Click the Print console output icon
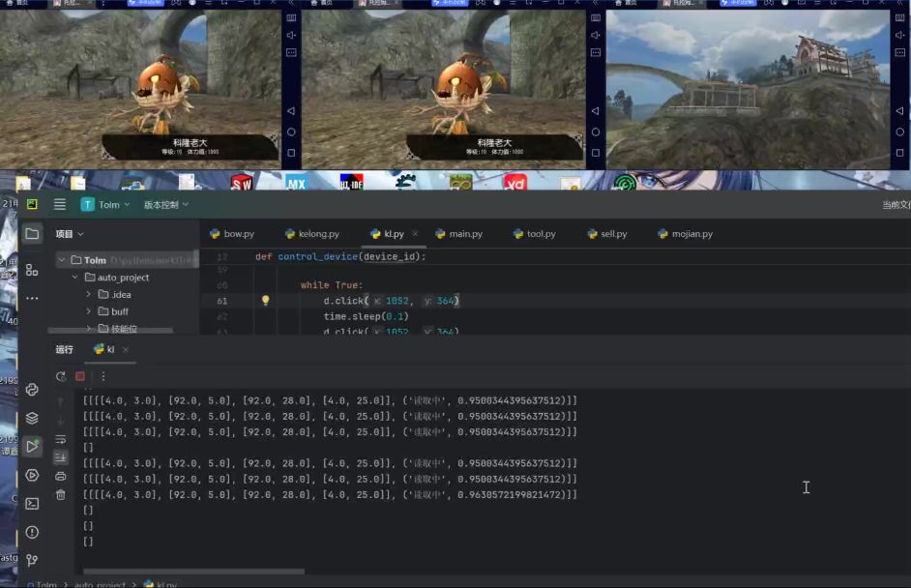This screenshot has width=911, height=588. [x=61, y=476]
